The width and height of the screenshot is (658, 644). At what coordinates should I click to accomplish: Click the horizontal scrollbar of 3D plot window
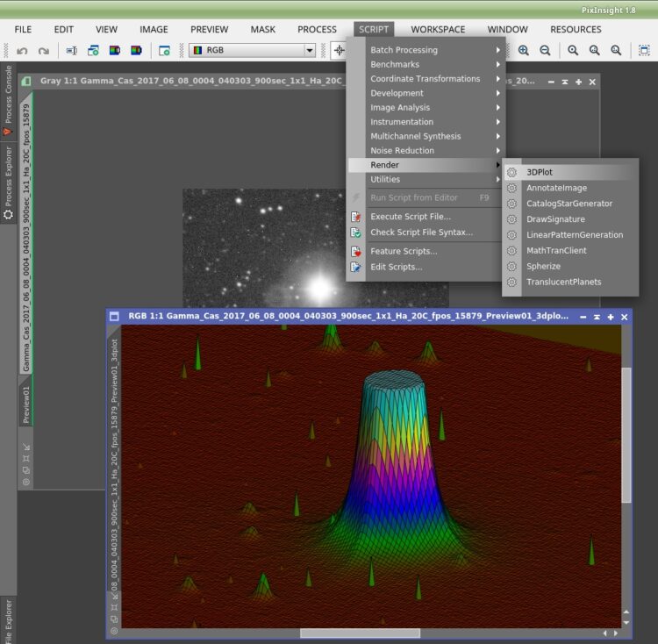360,633
